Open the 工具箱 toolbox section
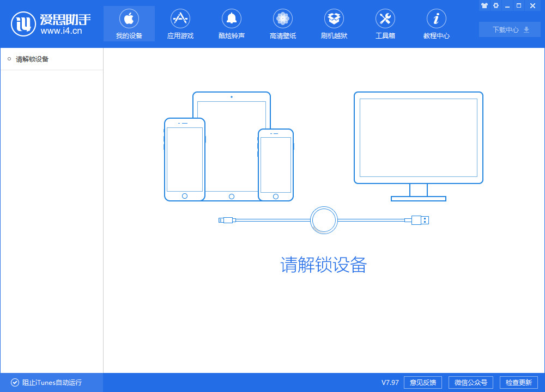The image size is (545, 392). pyautogui.click(x=385, y=24)
